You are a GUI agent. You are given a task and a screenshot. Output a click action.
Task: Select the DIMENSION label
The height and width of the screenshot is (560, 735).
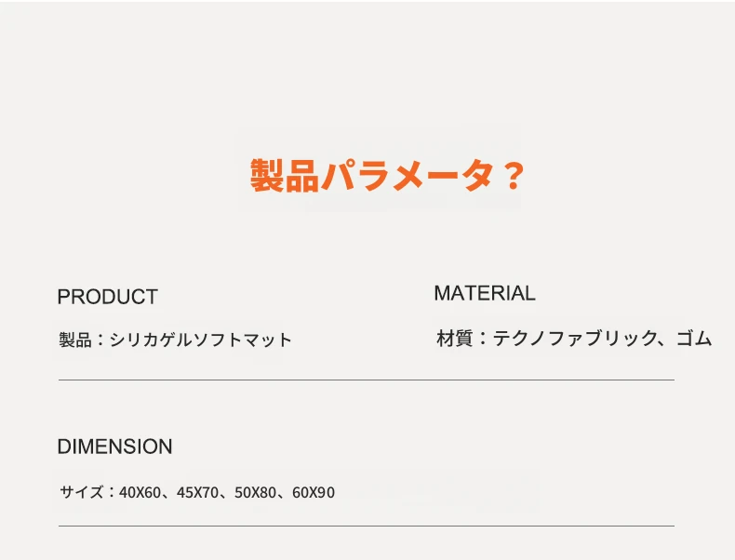(114, 447)
